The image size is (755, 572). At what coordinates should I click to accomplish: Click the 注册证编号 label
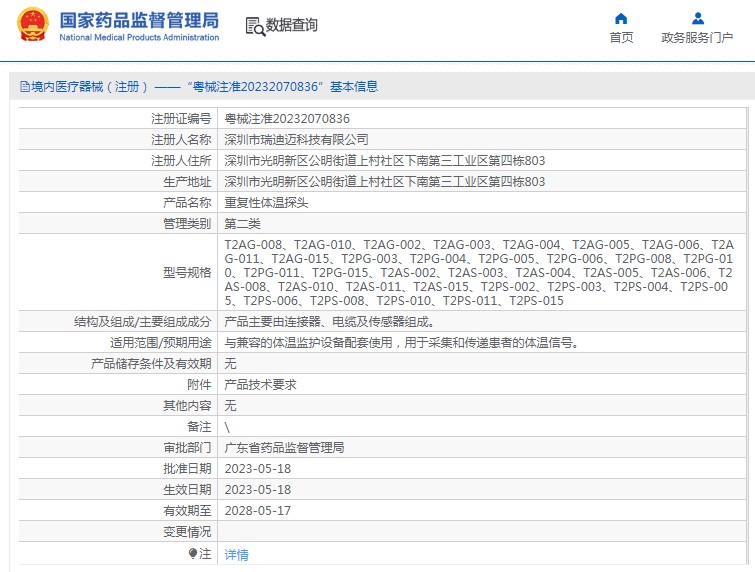tap(181, 118)
